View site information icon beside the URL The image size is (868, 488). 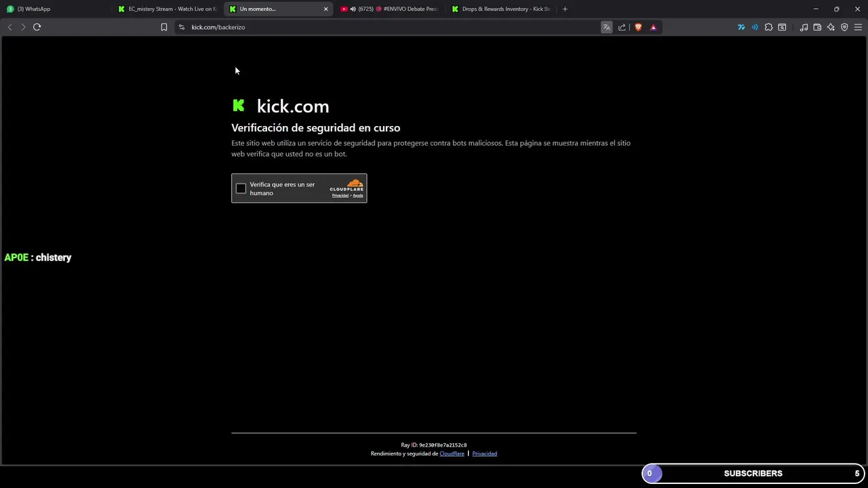182,27
